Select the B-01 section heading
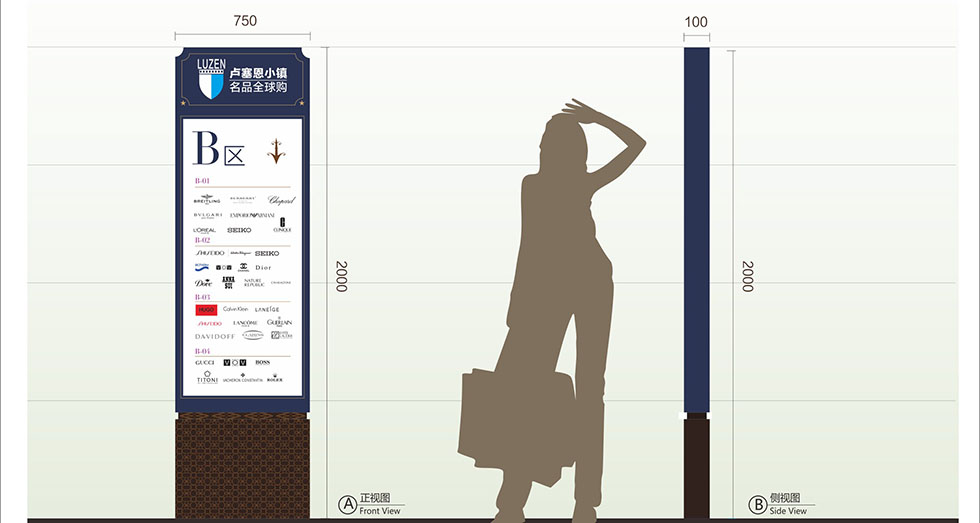Screen dimensions: 980x523 point(202,181)
